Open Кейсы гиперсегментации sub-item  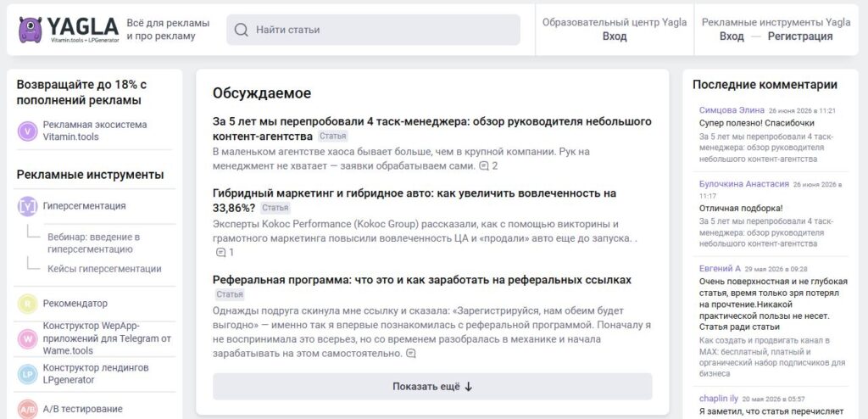pos(104,269)
